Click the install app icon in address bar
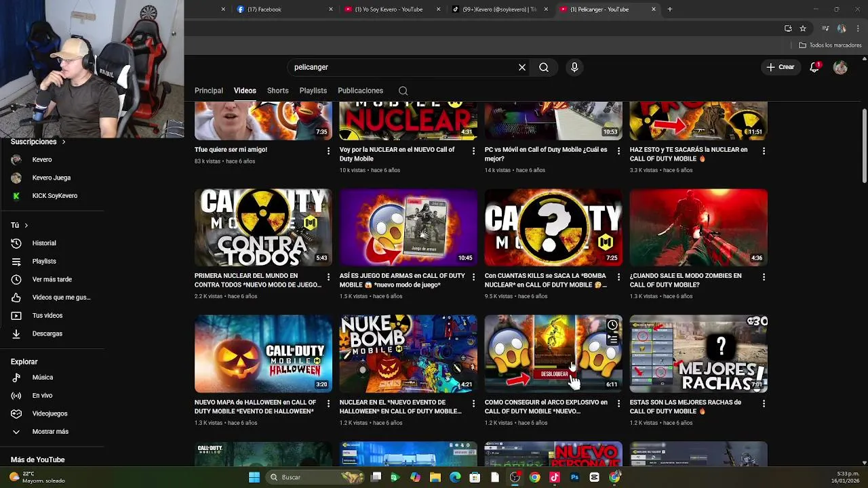 (788, 28)
